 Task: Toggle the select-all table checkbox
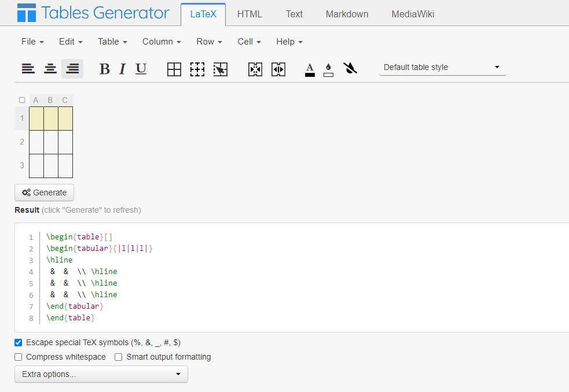pos(22,100)
